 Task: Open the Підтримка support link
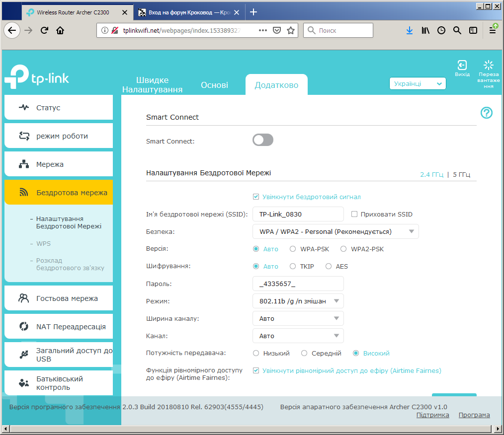[432, 415]
